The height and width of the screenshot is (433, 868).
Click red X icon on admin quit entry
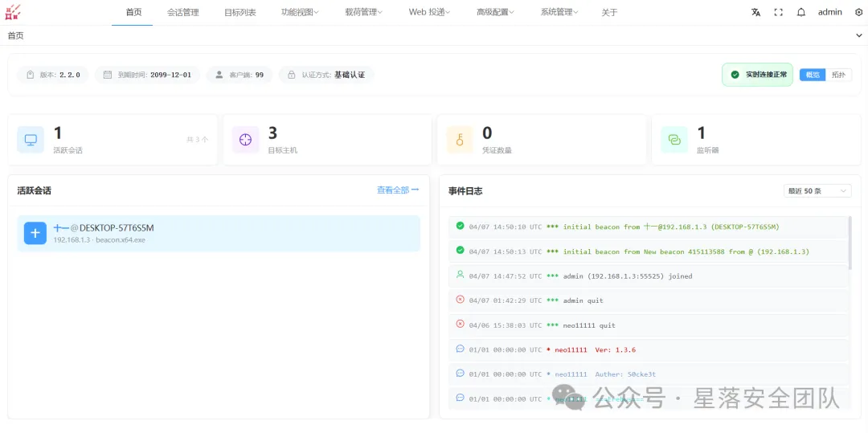tap(460, 299)
